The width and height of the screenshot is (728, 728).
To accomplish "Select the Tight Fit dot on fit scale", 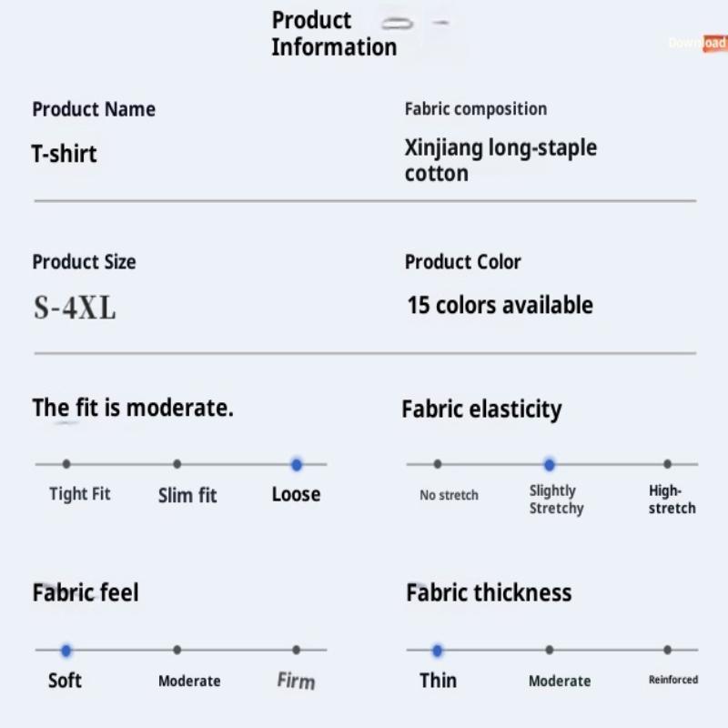I will [x=66, y=464].
